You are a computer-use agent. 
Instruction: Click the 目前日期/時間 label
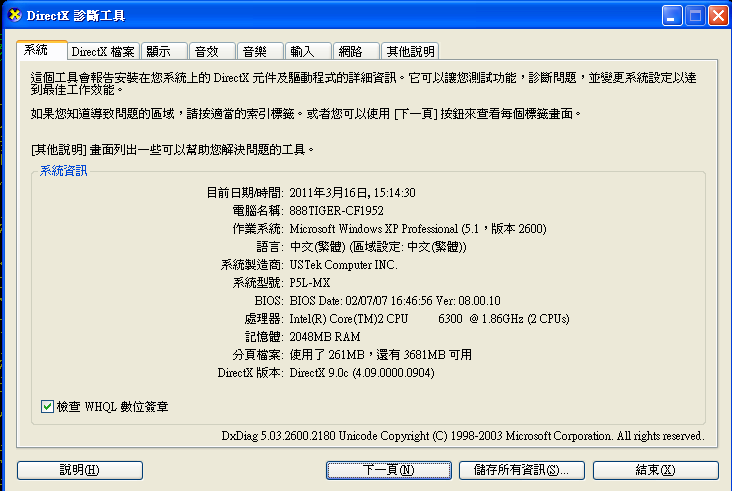pyautogui.click(x=245, y=193)
